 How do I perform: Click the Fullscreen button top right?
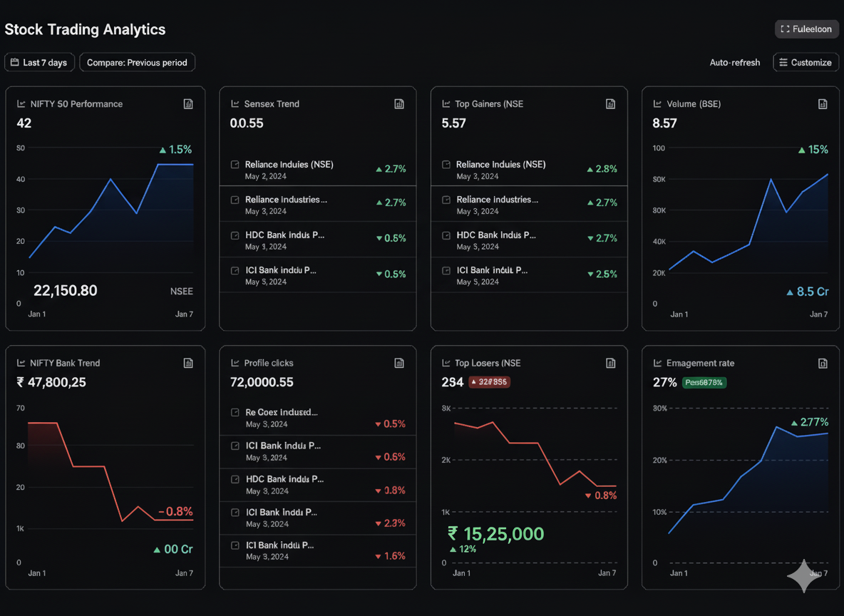806,29
